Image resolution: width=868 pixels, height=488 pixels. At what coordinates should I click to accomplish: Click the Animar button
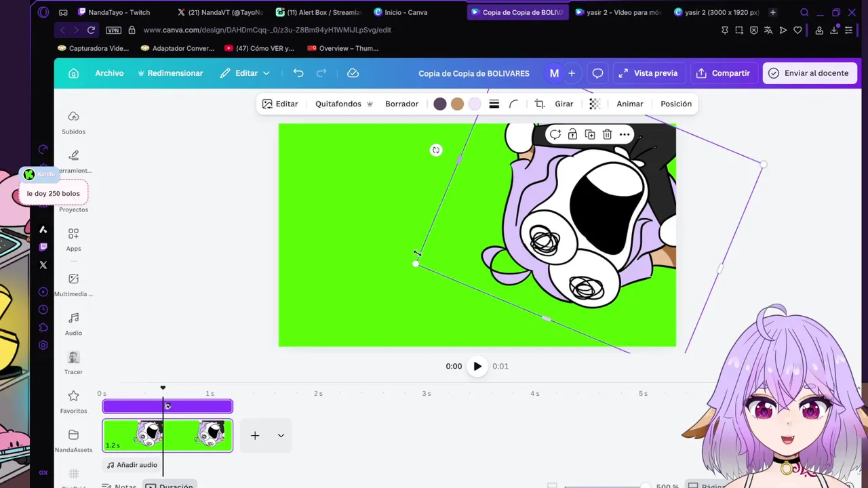pos(630,104)
